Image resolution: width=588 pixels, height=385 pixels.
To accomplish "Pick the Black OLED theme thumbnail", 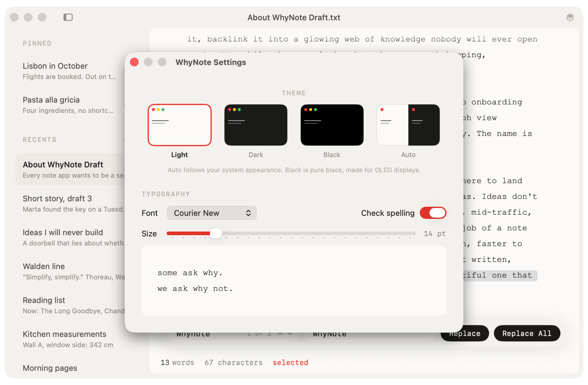I will coord(332,125).
